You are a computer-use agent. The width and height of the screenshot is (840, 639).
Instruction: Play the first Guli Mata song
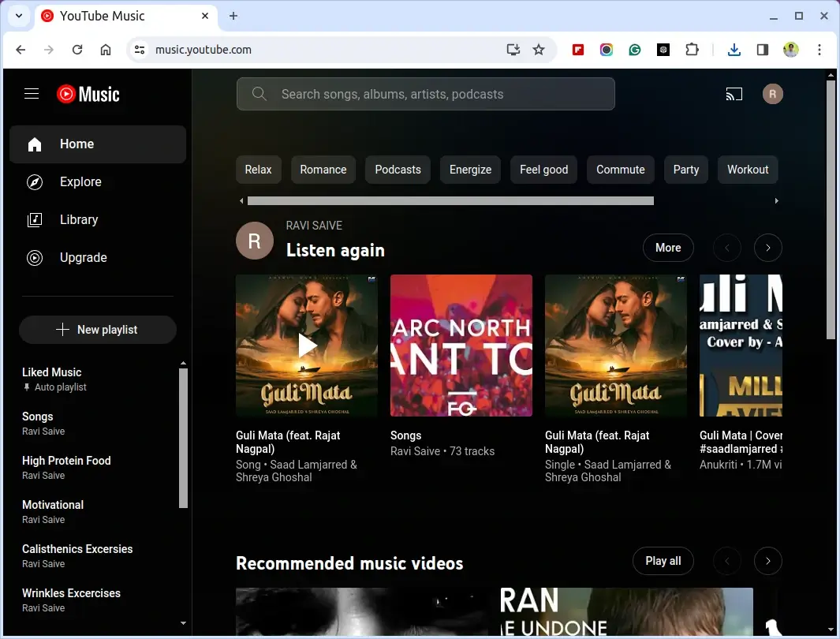[307, 346]
